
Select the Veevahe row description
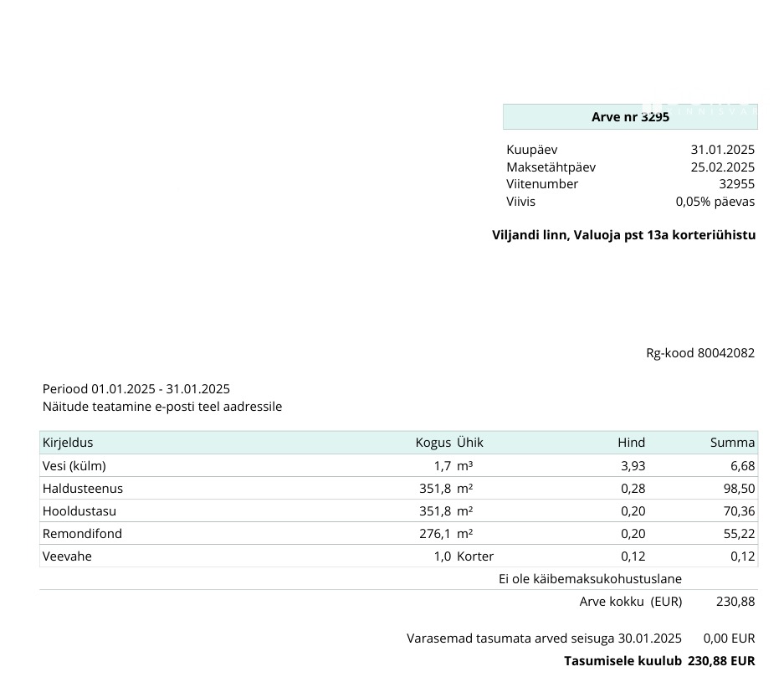pyautogui.click(x=67, y=556)
